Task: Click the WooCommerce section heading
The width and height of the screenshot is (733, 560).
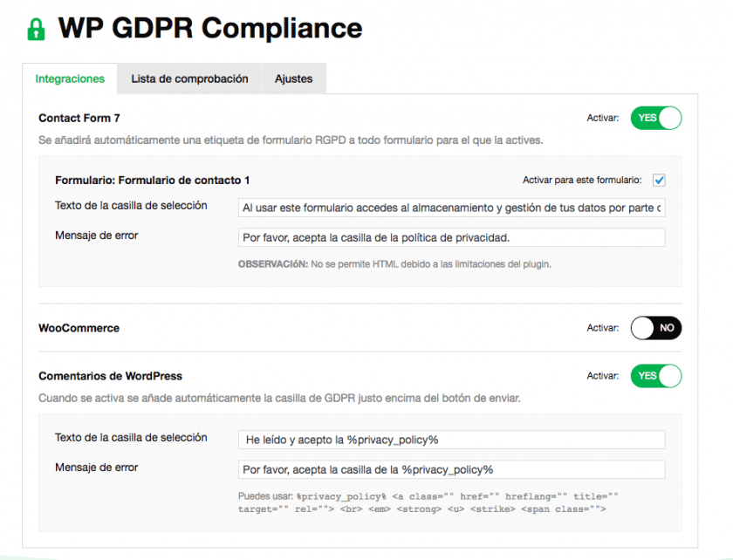Action: (79, 328)
